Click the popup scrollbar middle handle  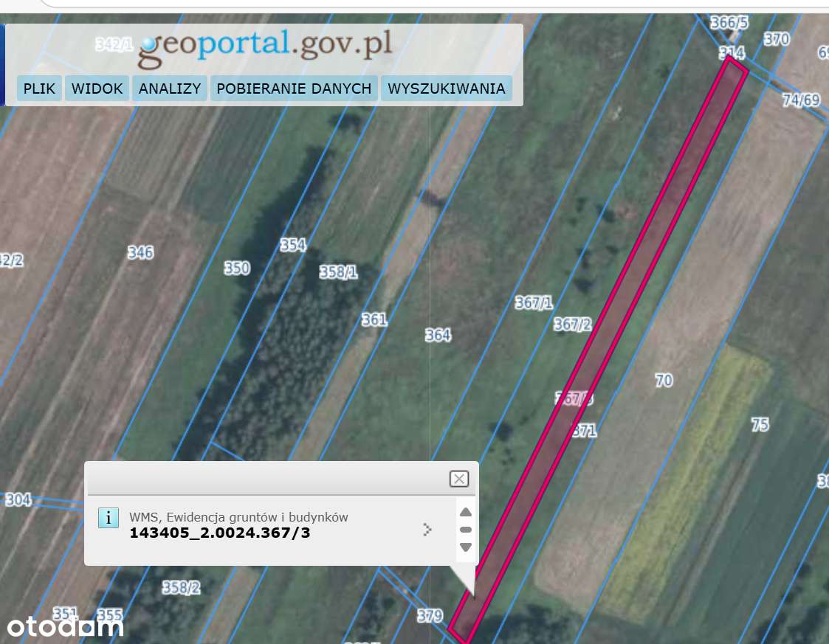465,530
